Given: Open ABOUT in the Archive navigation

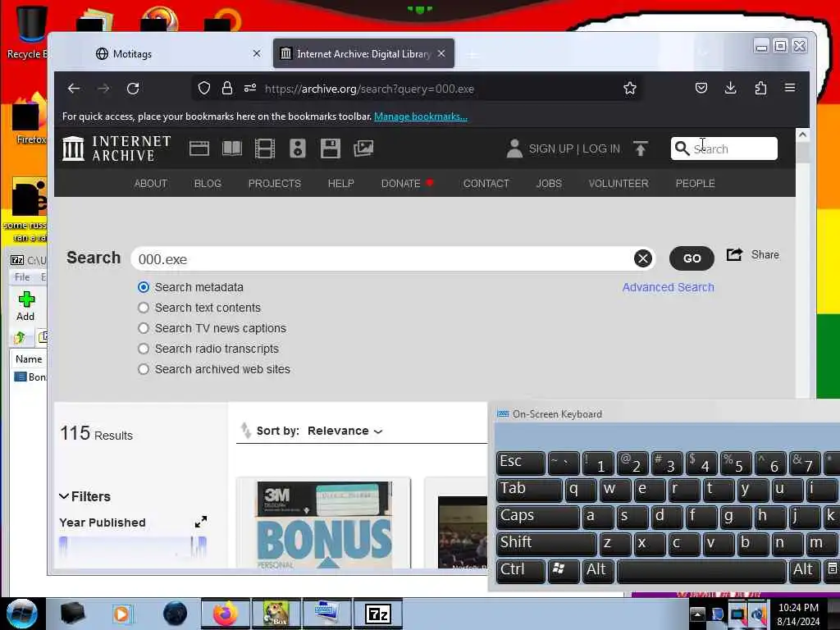Looking at the screenshot, I should (x=151, y=183).
